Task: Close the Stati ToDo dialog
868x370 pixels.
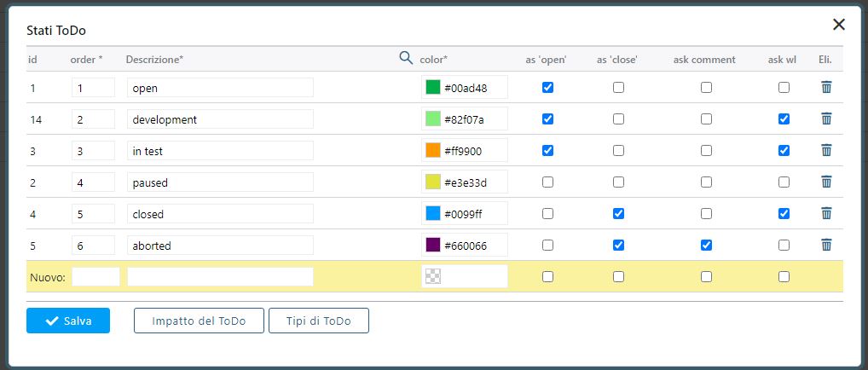Action: point(839,25)
